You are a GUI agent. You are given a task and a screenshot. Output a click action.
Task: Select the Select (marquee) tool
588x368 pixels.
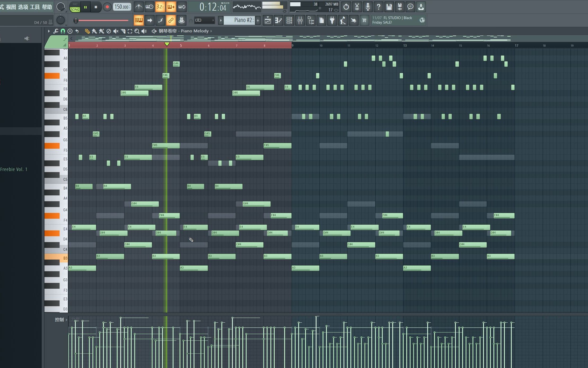tap(130, 31)
